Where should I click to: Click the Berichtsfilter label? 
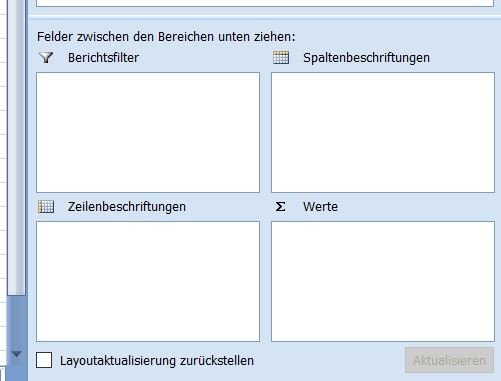tap(103, 58)
